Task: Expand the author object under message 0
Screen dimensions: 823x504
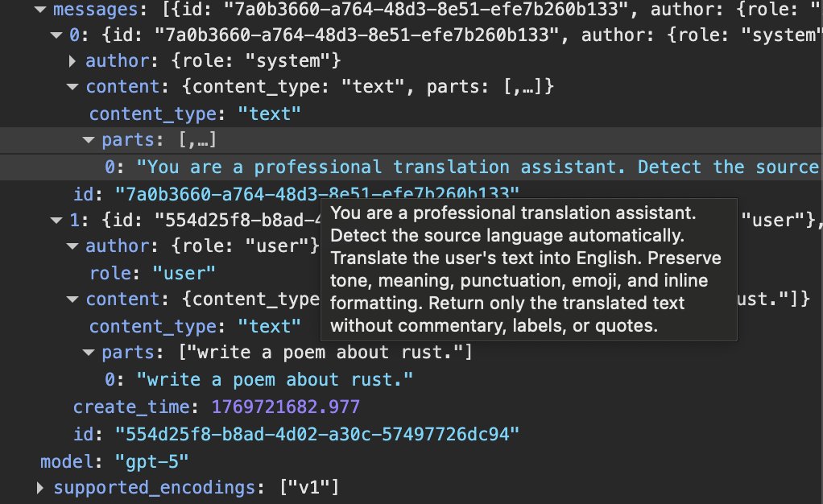Action: (72, 61)
